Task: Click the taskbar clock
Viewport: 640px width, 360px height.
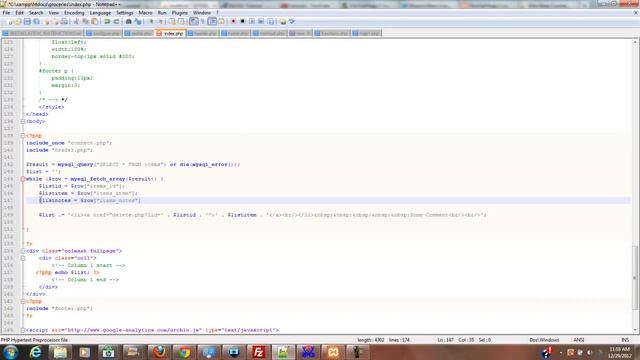Action: [620, 353]
